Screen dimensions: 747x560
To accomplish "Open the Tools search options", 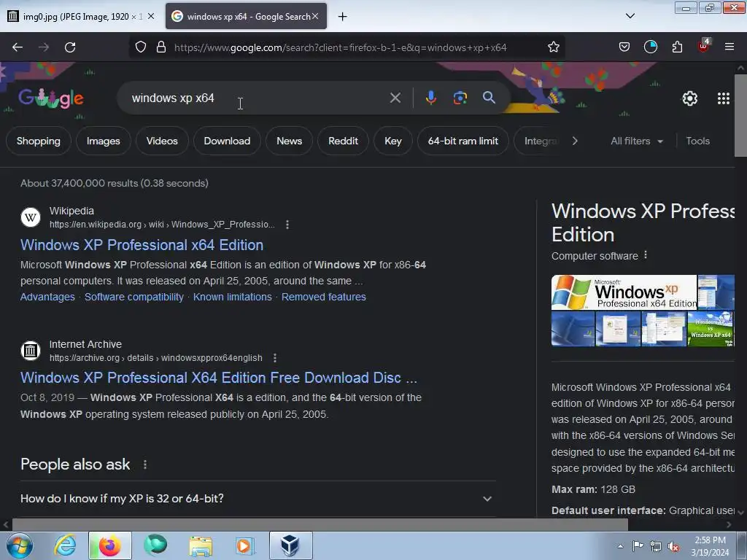I will click(x=697, y=141).
